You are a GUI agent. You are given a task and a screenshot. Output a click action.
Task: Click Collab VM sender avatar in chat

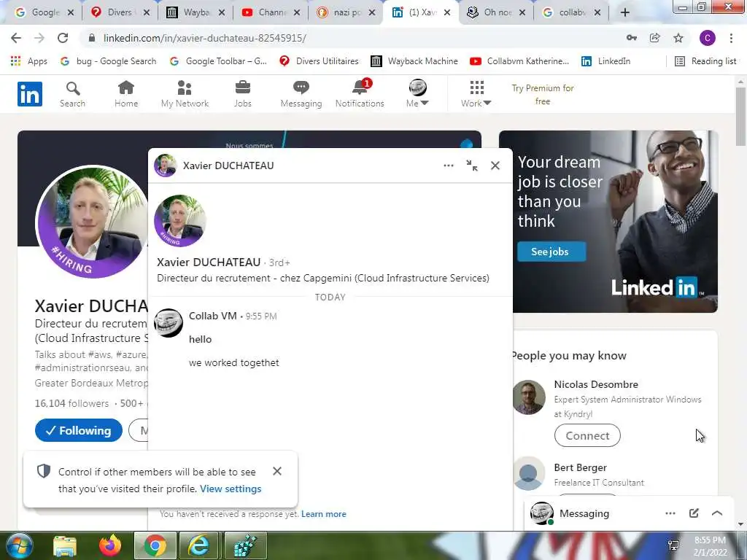point(169,322)
